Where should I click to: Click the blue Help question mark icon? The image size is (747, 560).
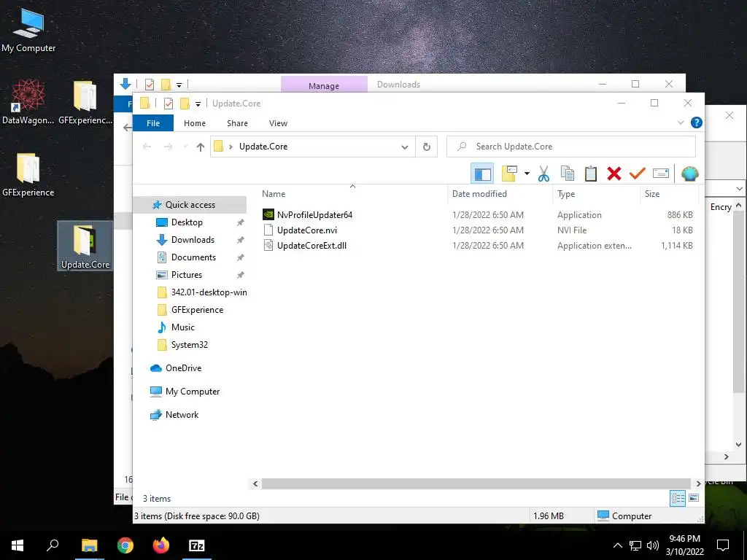coord(696,122)
